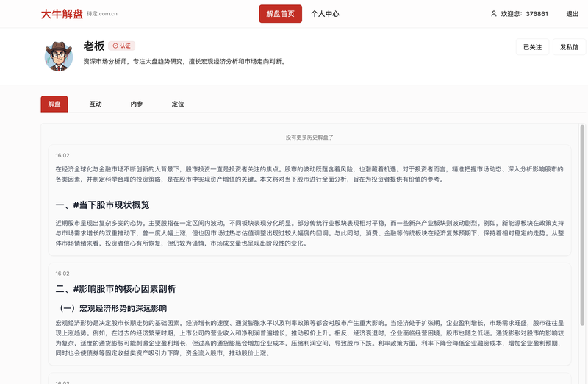Click the 待定.com.cn domain text
Screen dimensions: 588x384
coord(102,14)
